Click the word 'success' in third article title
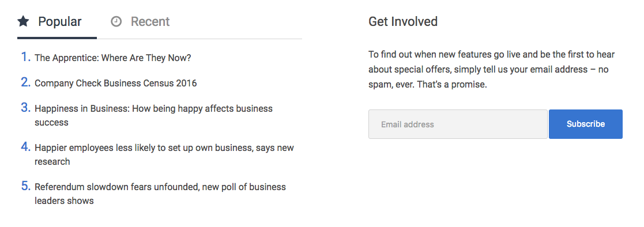The image size is (644, 227). (51, 123)
